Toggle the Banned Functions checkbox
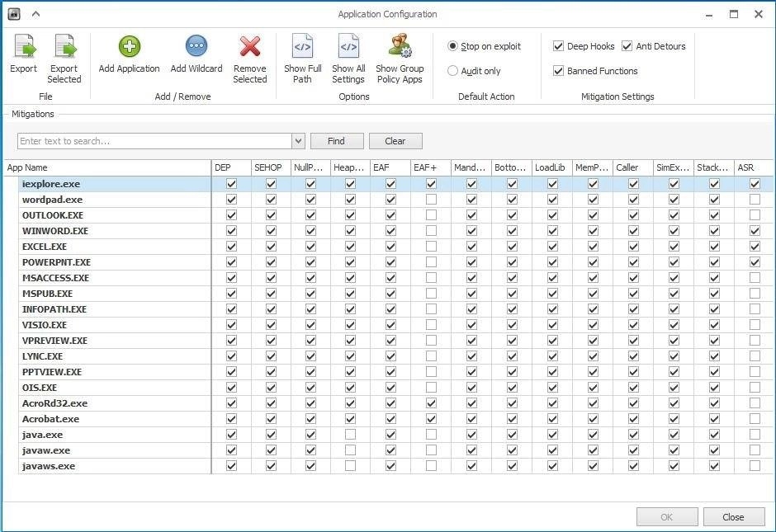The height and width of the screenshot is (532, 776). point(558,71)
